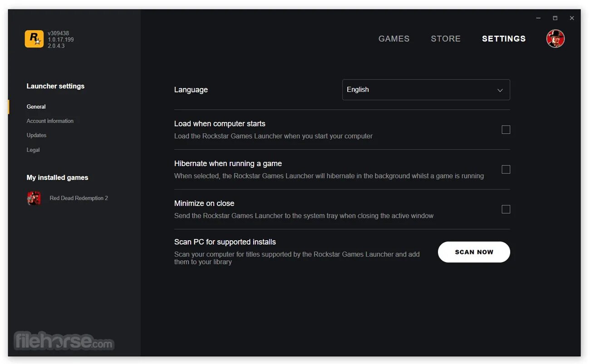The image size is (590, 364).
Task: Select General in Launcher settings
Action: click(x=36, y=107)
